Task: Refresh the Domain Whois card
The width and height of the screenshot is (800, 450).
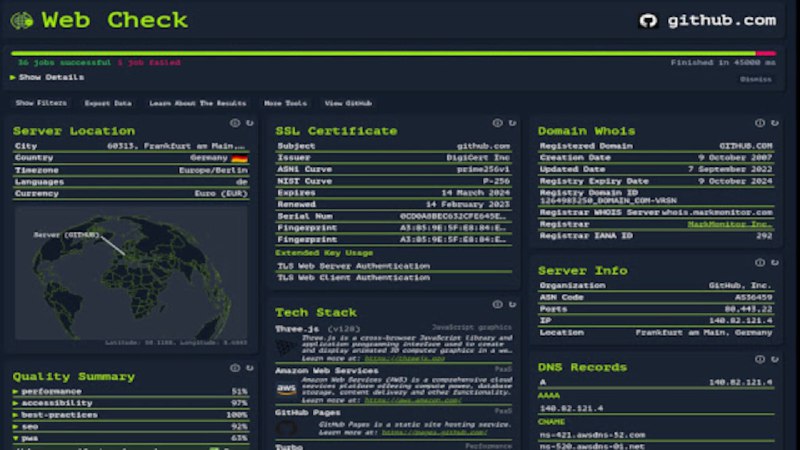Action: [x=774, y=123]
